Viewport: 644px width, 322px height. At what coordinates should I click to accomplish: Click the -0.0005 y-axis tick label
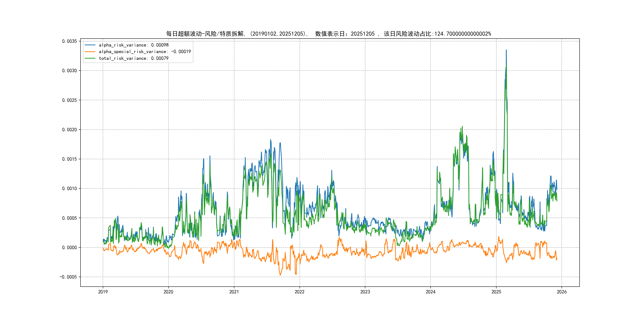pos(68,277)
